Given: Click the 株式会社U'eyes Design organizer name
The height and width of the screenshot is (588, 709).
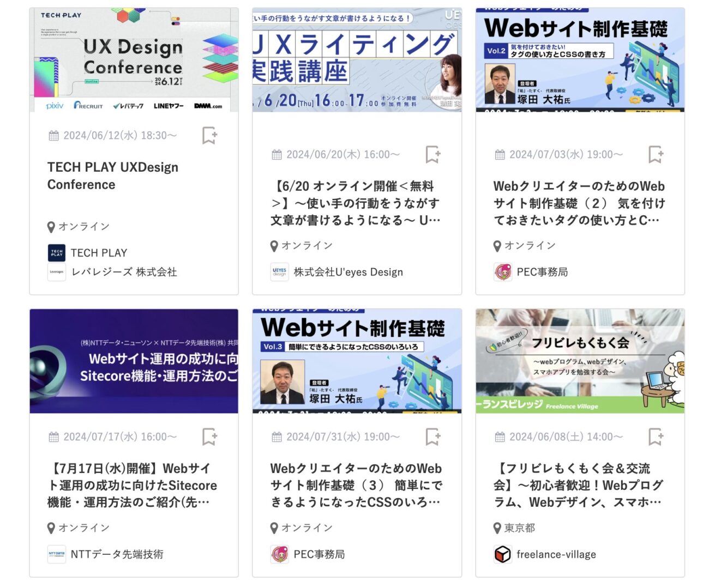Looking at the screenshot, I should pyautogui.click(x=348, y=272).
